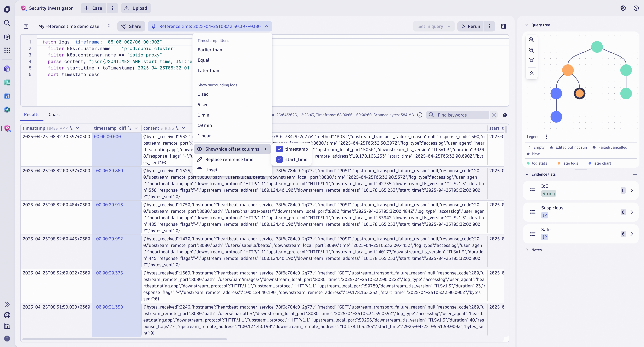The image size is (644, 347).
Task: Open the Set in query dropdown
Action: 434,26
